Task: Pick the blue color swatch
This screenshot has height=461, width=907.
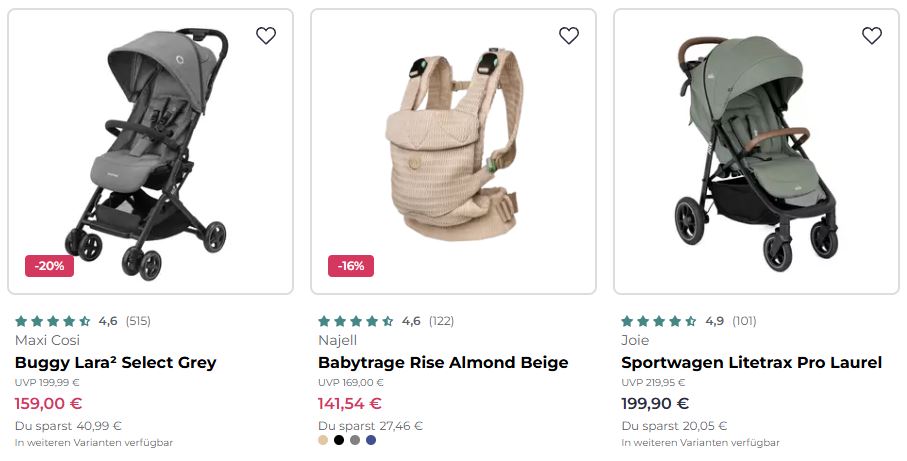Action: (x=371, y=440)
